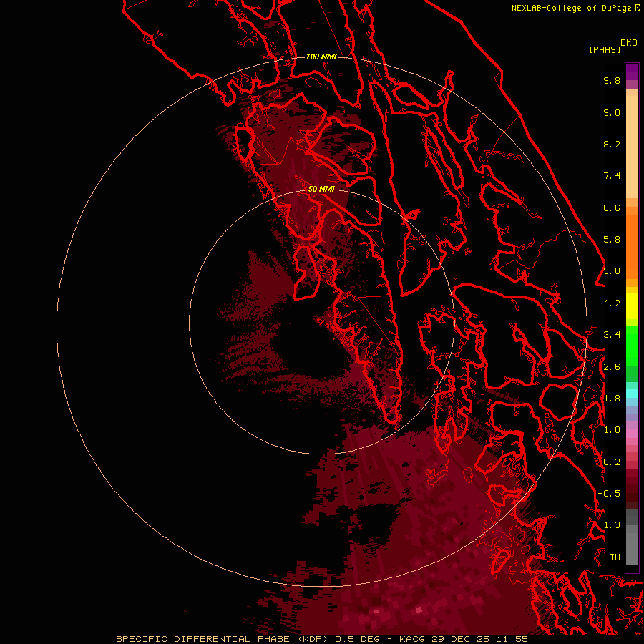
Task: Click the 6.6 value on the color scale
Action: point(612,208)
